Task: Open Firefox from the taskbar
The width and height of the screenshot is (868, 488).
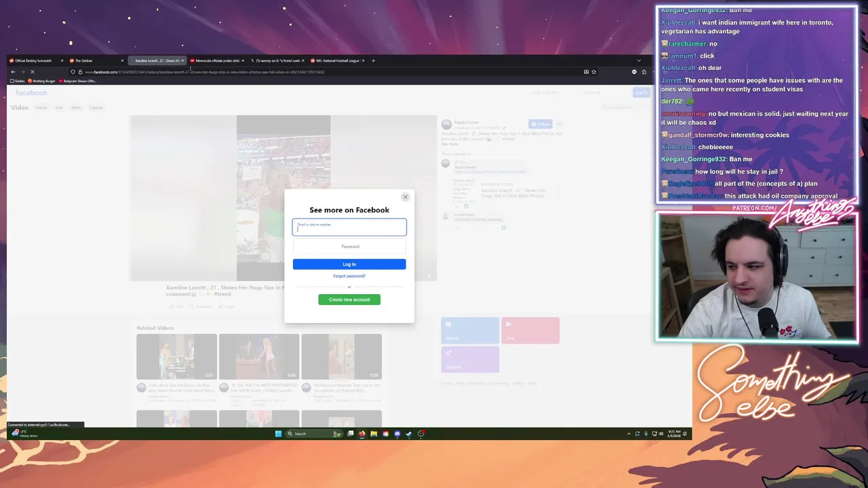Action: click(362, 434)
